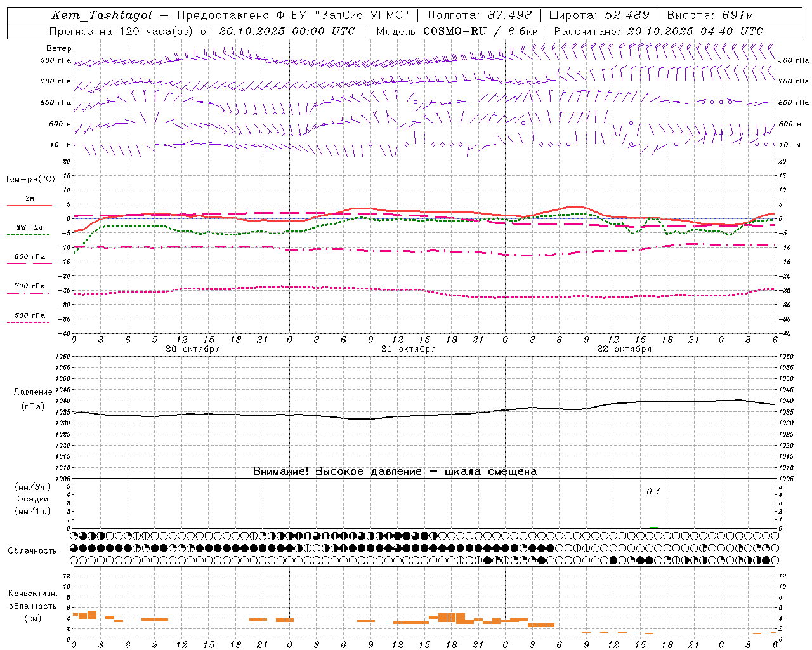The height and width of the screenshot is (650, 812).
Task: Click the Осадки precipitation label
Action: 33,499
